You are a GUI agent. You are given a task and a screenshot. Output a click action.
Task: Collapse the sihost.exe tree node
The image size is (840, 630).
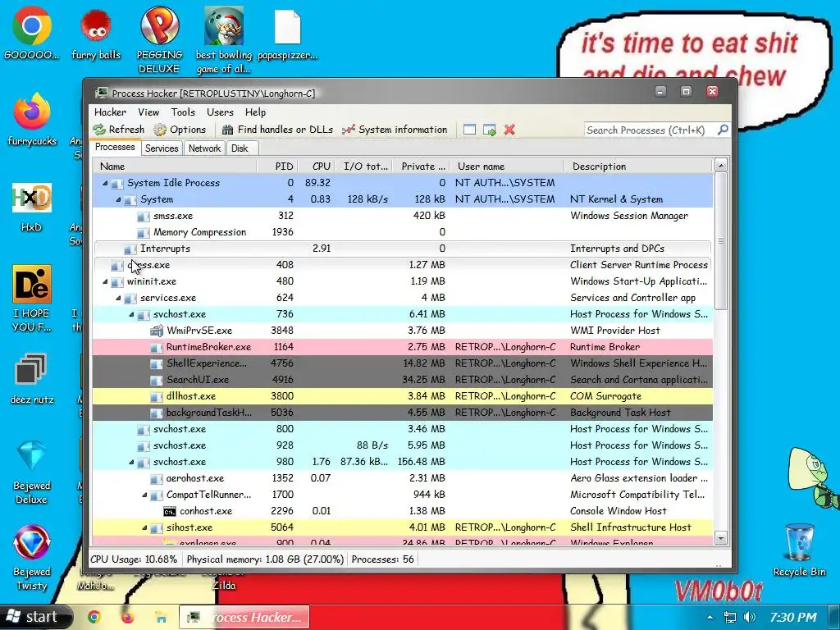pos(144,527)
